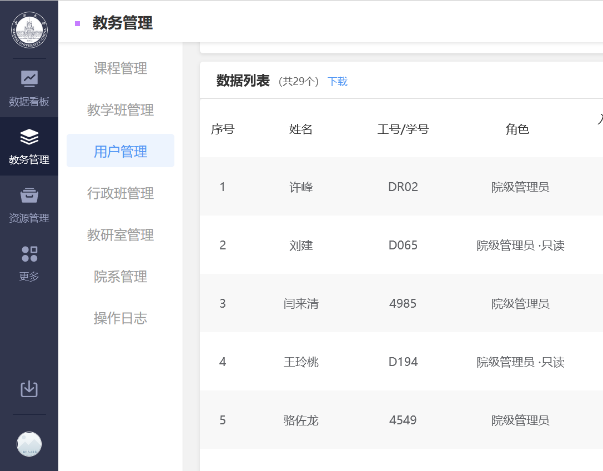Go to 教学班管理 section

(120, 110)
